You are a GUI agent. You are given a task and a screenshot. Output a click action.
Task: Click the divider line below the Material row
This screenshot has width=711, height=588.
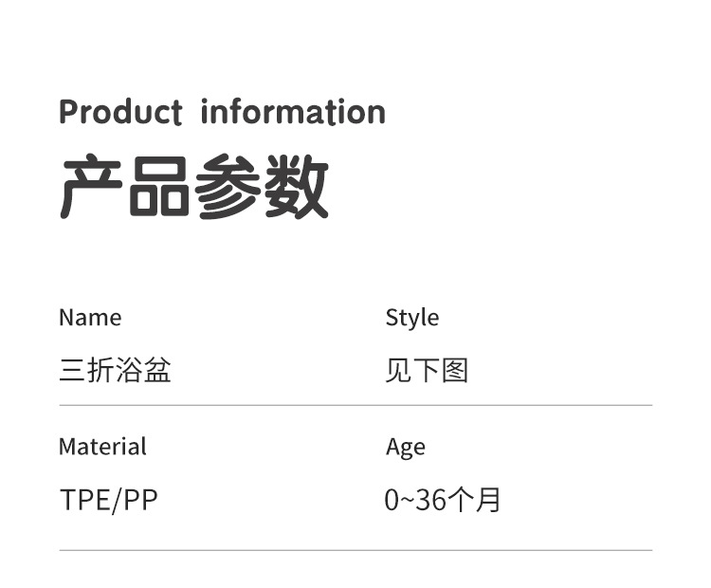(355, 550)
